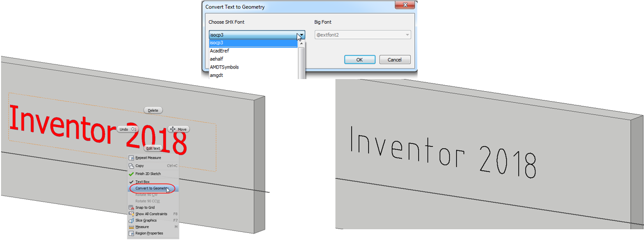
Task: Toggle the Snap to Grid option
Action: pyautogui.click(x=145, y=208)
